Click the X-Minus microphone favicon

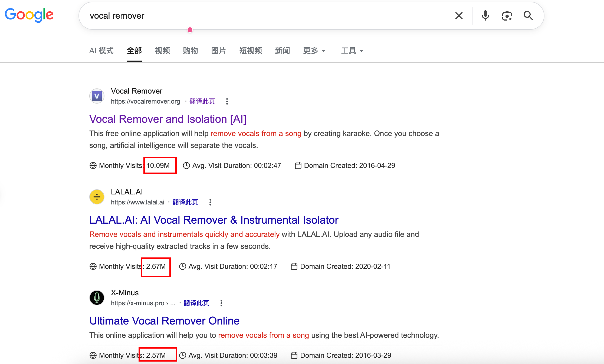tap(97, 298)
